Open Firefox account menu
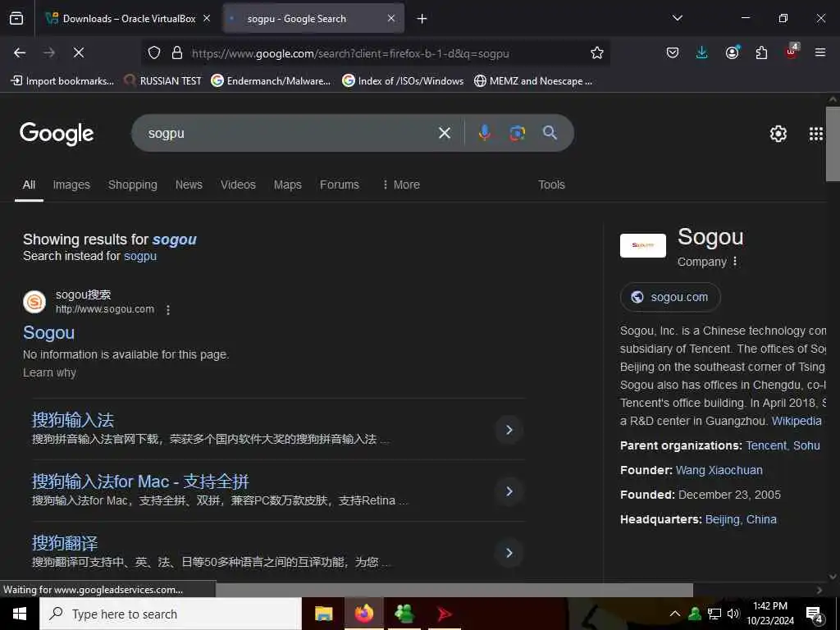Screen dimensions: 840x630 point(732,52)
